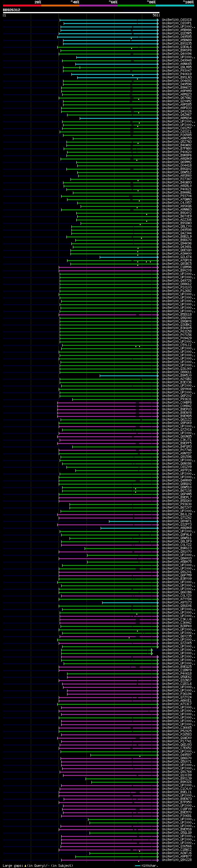Open hit UniRef100_Q2V4M2

177,101
